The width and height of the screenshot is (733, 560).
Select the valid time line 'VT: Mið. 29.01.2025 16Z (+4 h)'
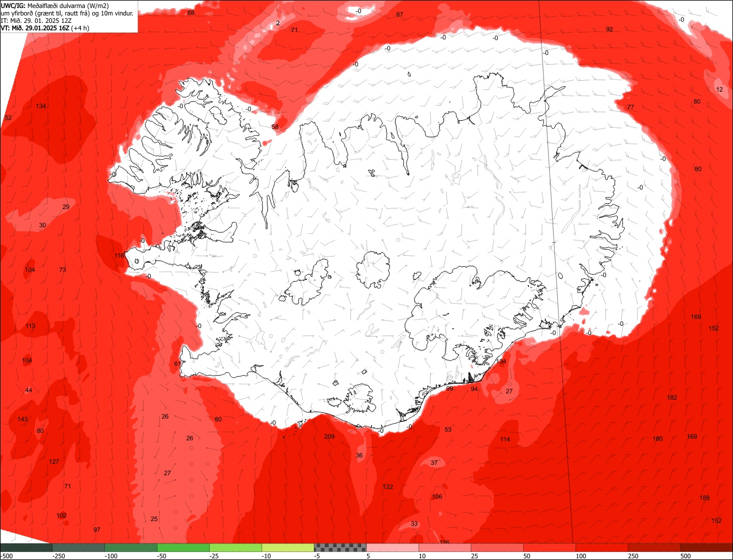(45, 28)
